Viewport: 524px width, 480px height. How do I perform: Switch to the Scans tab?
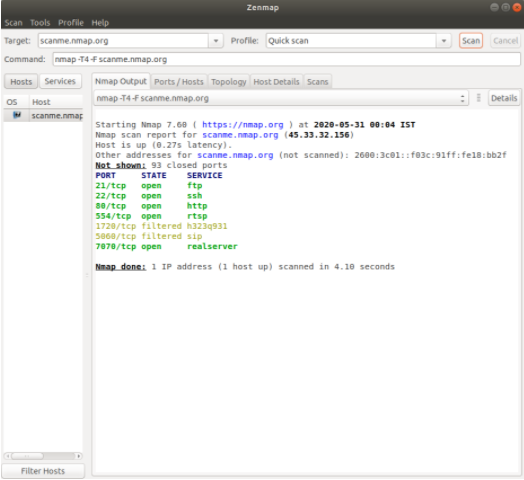point(317,82)
